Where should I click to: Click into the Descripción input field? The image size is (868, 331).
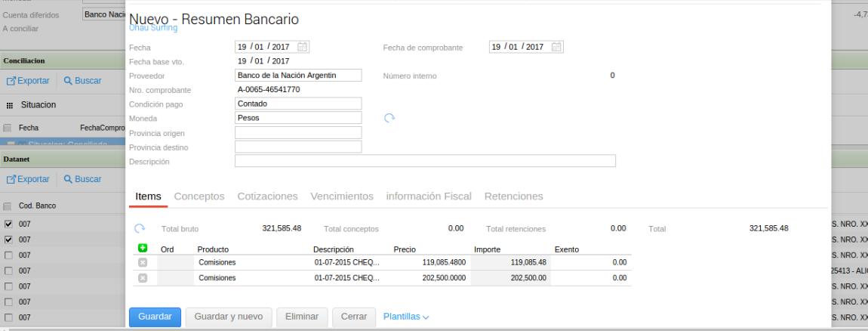point(425,161)
